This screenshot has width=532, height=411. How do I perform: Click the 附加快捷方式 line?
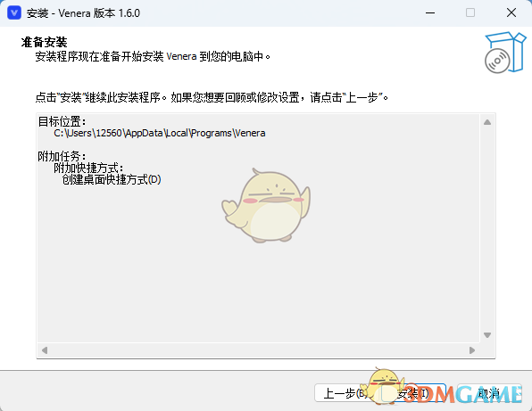[x=88, y=168]
